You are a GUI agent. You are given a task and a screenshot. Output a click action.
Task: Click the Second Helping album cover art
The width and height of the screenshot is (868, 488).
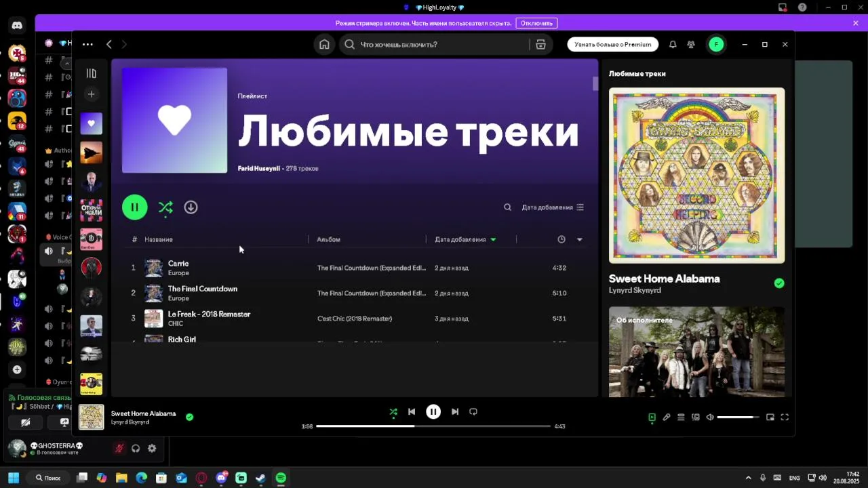(x=696, y=176)
